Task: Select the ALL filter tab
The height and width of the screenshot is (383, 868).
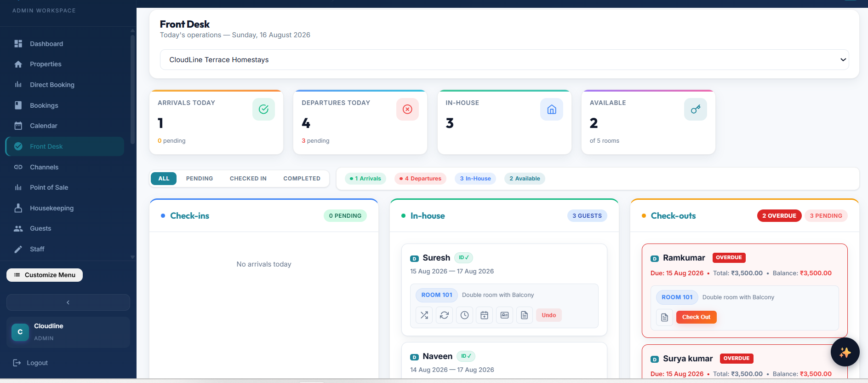Action: (164, 179)
